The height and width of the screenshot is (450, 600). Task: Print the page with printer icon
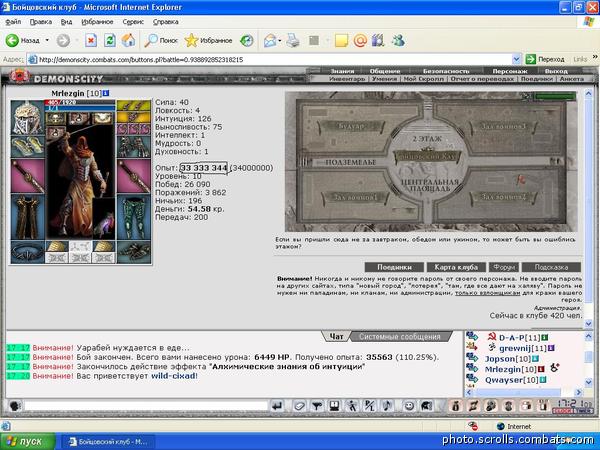pos(293,41)
